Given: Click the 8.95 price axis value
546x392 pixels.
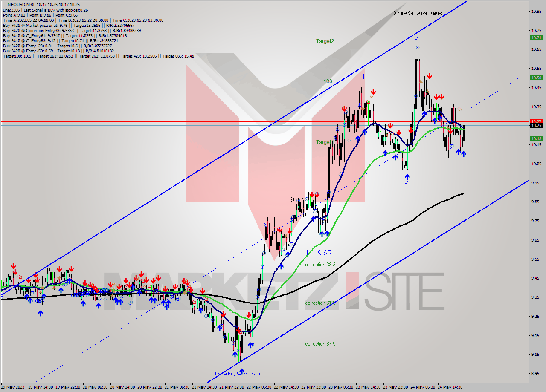Looking at the screenshot, I should coord(536,373).
